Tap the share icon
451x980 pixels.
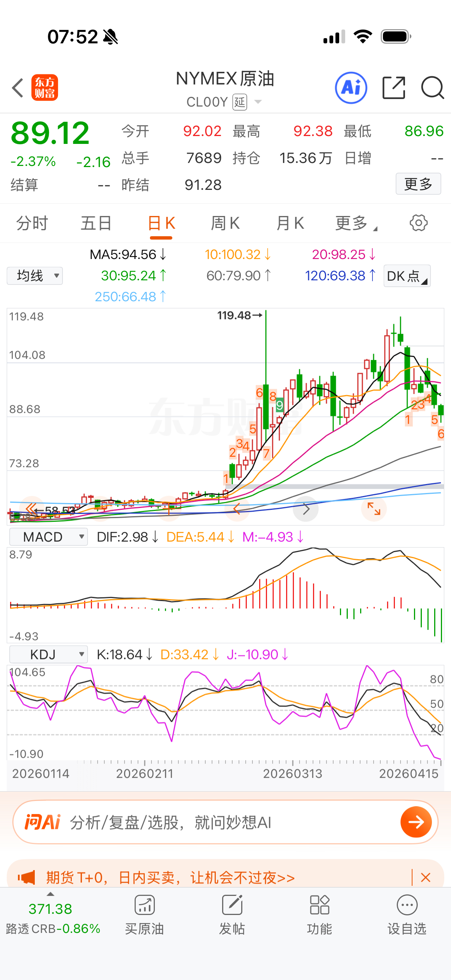393,87
